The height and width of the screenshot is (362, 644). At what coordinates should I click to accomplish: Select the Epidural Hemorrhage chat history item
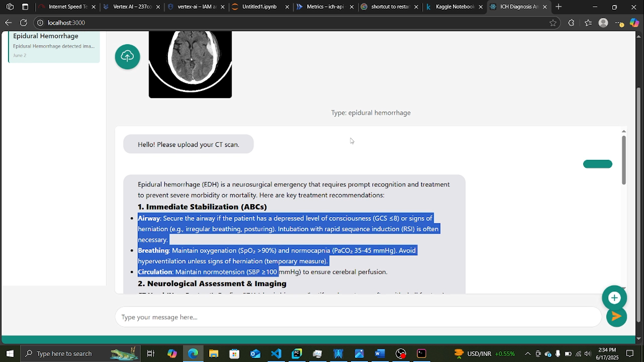pyautogui.click(x=54, y=46)
